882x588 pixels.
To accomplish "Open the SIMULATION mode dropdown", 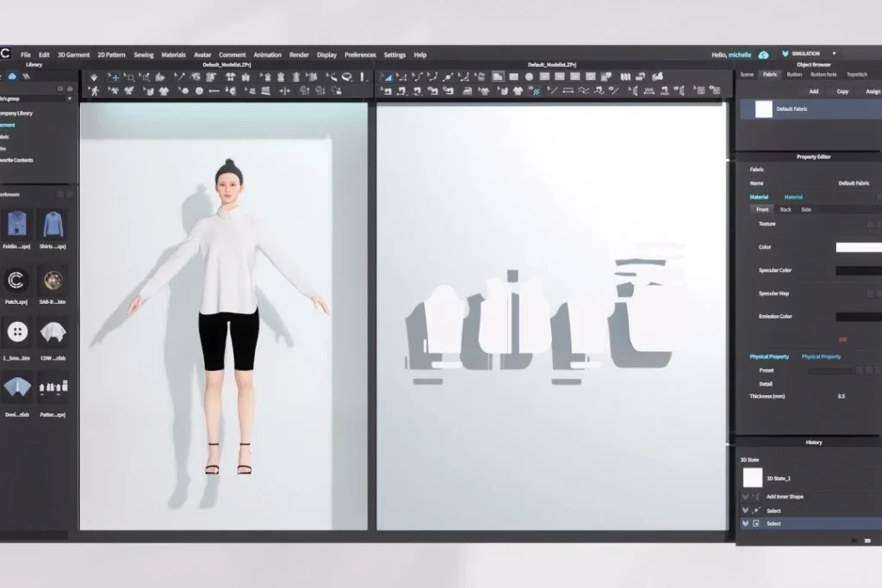I will 833,53.
